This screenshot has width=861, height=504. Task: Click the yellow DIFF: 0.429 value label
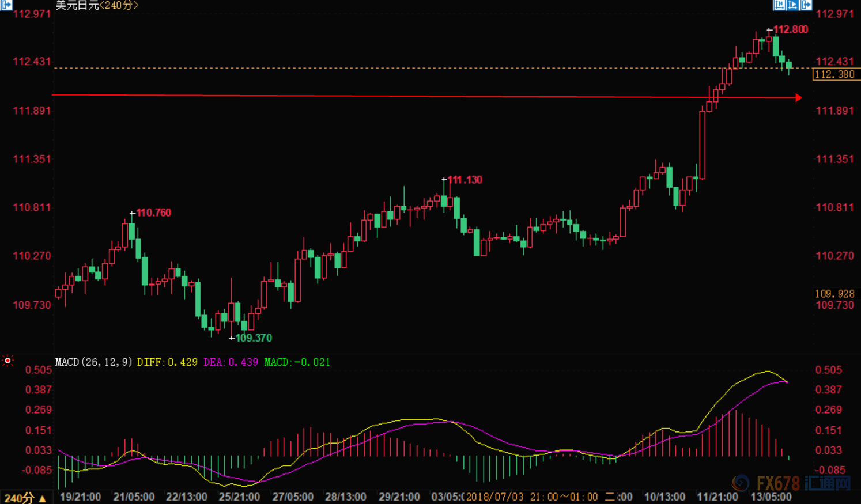(x=167, y=362)
